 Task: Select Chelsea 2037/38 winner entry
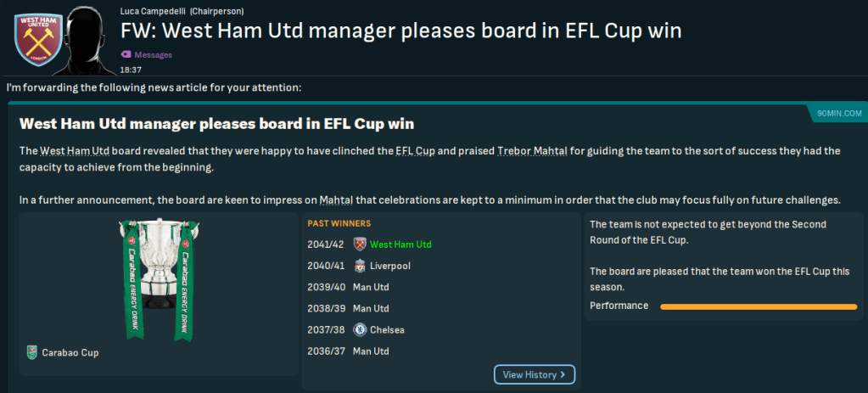(387, 329)
